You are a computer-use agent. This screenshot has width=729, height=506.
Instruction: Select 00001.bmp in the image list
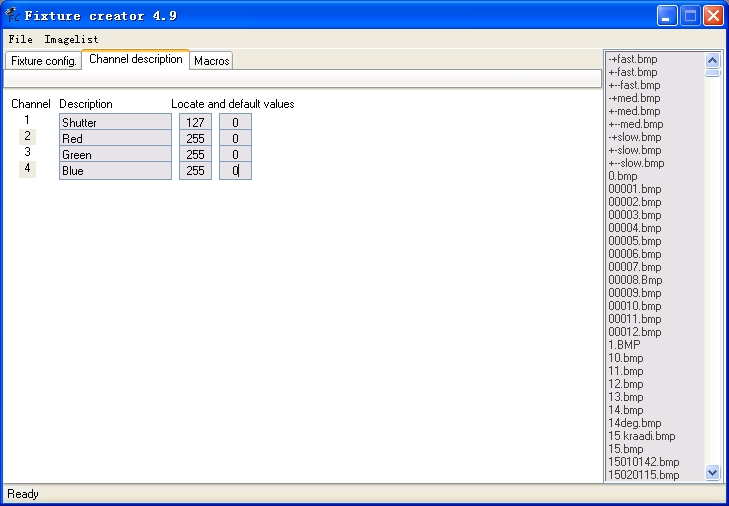coord(635,189)
